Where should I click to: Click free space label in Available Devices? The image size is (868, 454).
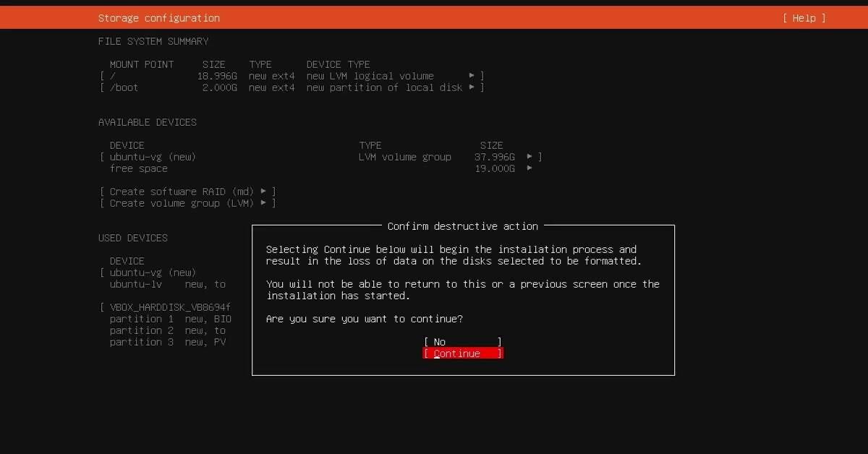click(138, 168)
